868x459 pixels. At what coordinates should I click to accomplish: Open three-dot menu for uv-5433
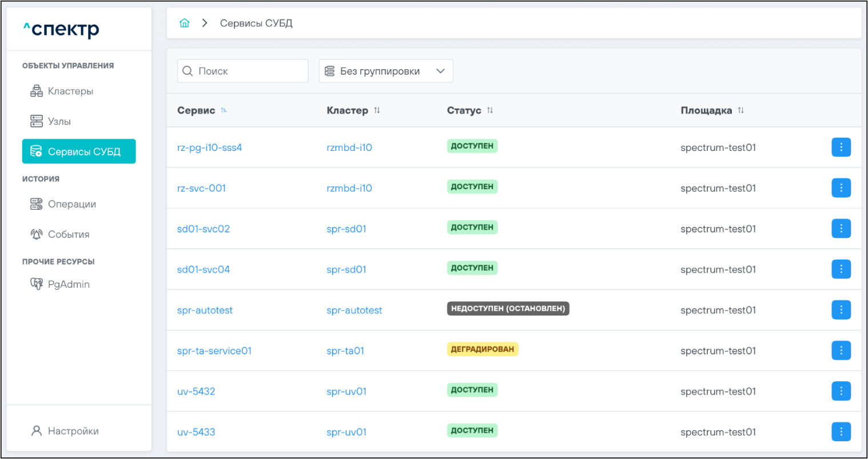click(x=841, y=432)
